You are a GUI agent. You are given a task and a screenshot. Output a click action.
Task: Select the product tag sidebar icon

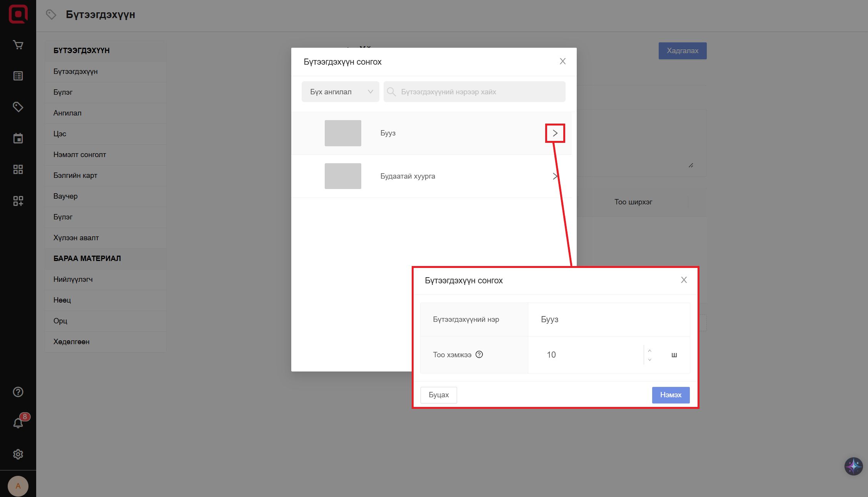click(18, 107)
